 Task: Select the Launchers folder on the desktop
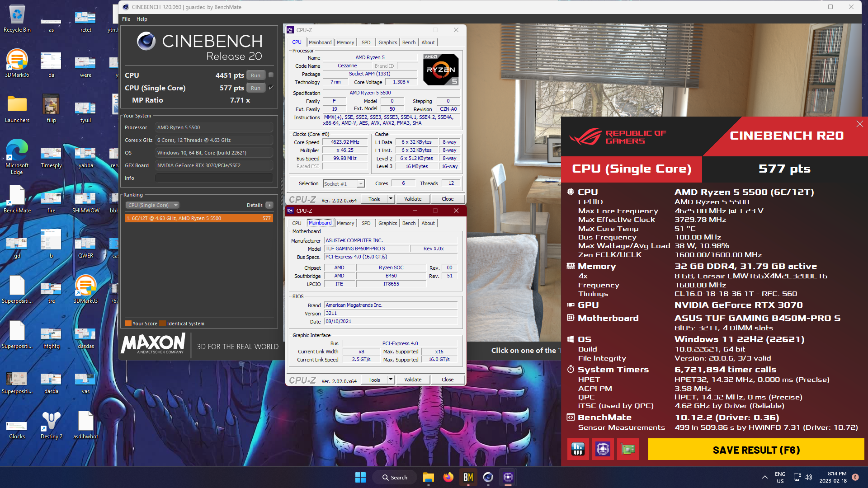pyautogui.click(x=17, y=108)
